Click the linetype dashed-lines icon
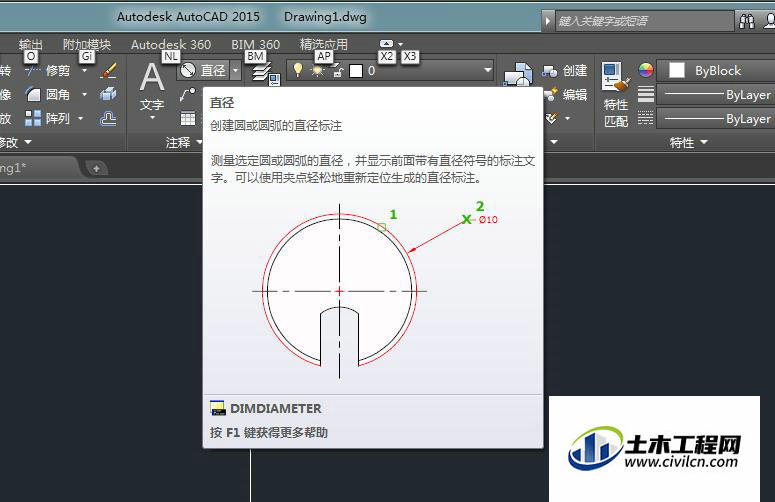Screen dimensions: 775x502 pyautogui.click(x=646, y=118)
